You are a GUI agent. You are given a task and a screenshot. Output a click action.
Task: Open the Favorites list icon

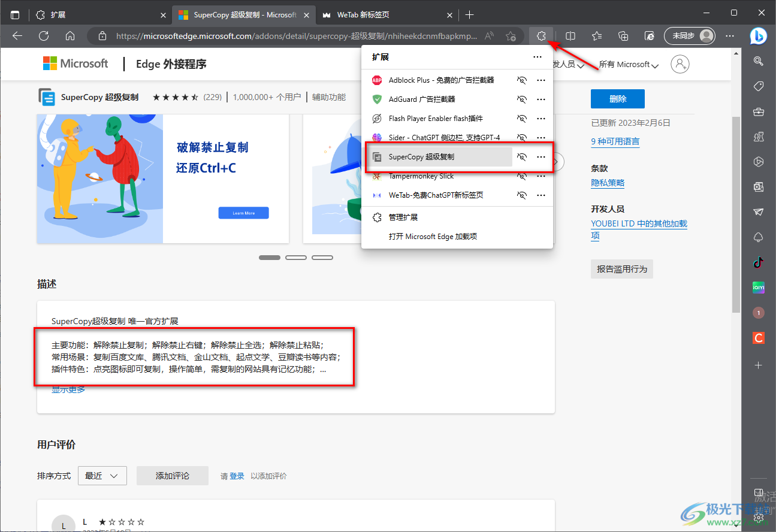pyautogui.click(x=597, y=36)
